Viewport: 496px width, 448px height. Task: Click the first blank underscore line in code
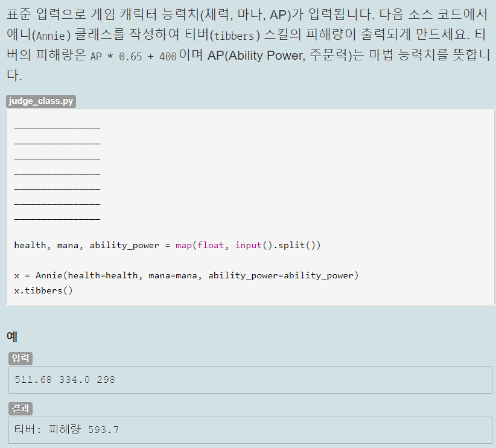[x=57, y=128]
